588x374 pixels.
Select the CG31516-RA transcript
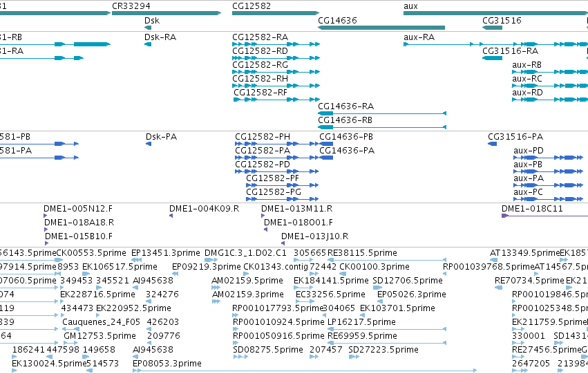(x=493, y=58)
